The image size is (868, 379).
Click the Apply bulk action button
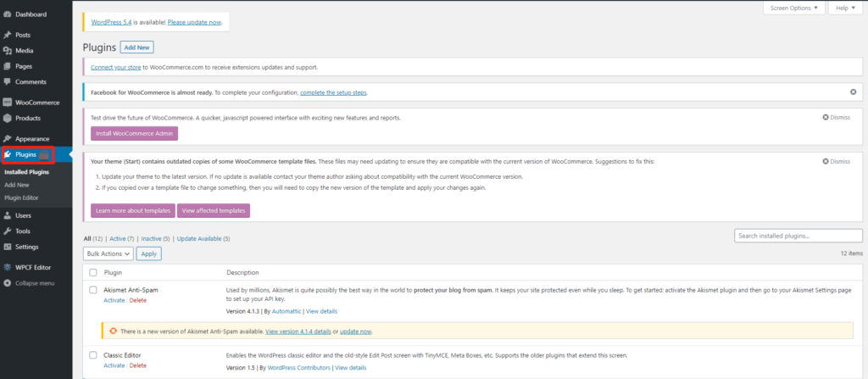point(149,254)
